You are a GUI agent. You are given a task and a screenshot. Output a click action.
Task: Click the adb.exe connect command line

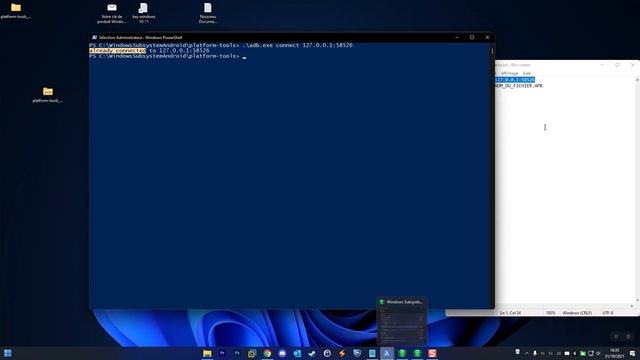tap(221, 45)
